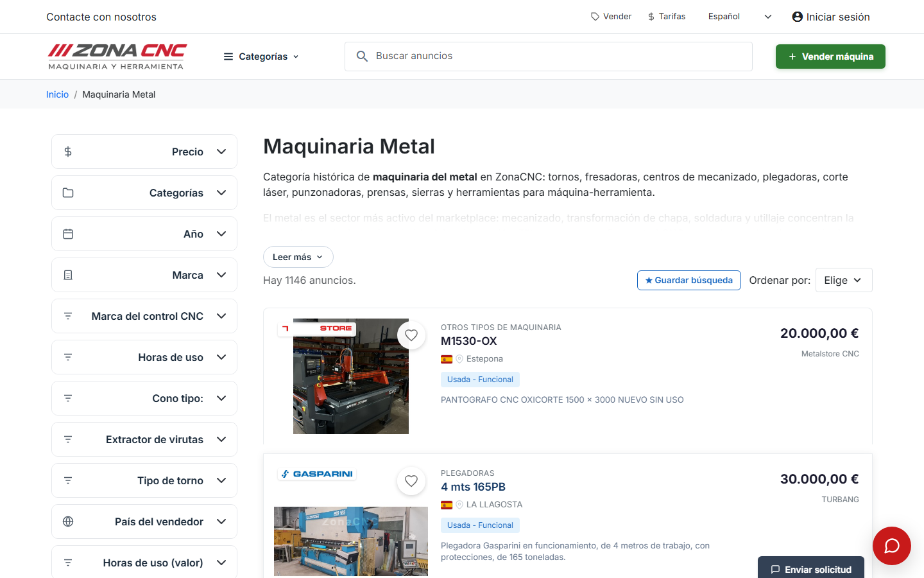924x578 pixels.
Task: Click OTROS TIPOS DE MAQUINARIA label
Action: (x=501, y=328)
